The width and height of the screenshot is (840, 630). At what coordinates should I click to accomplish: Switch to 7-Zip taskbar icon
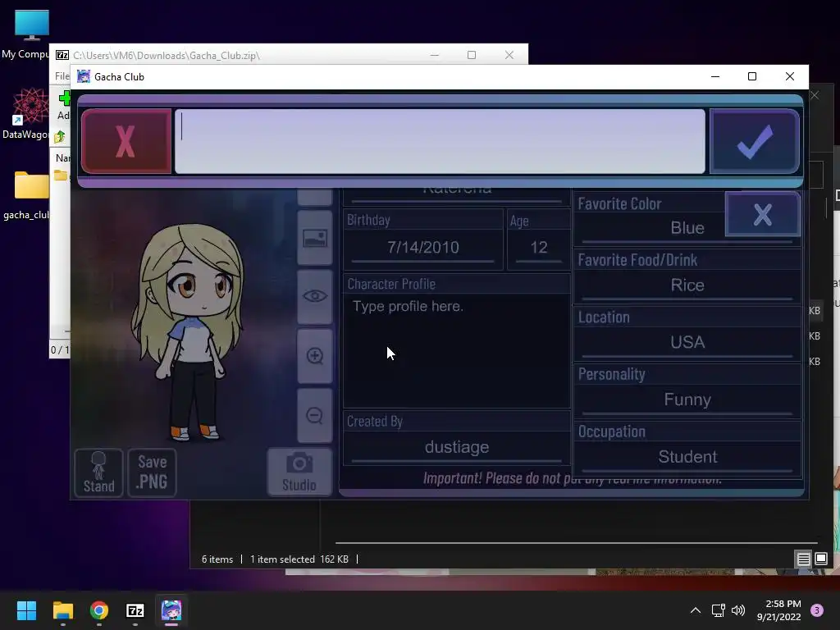(x=135, y=610)
